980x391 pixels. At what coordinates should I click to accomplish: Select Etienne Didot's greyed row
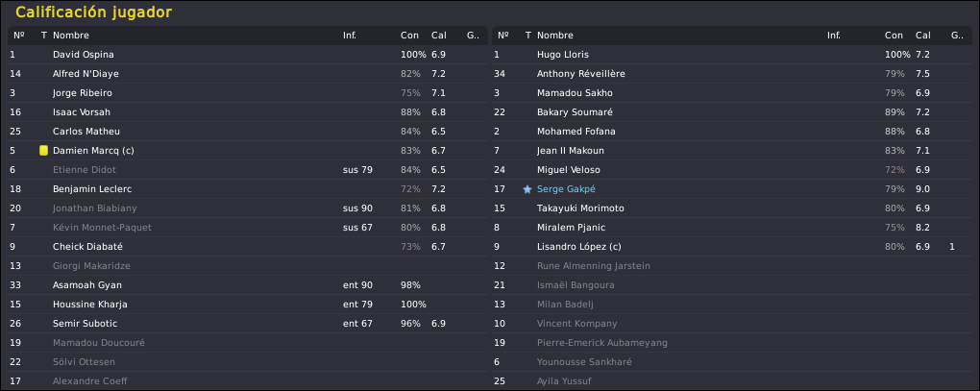pos(248,170)
